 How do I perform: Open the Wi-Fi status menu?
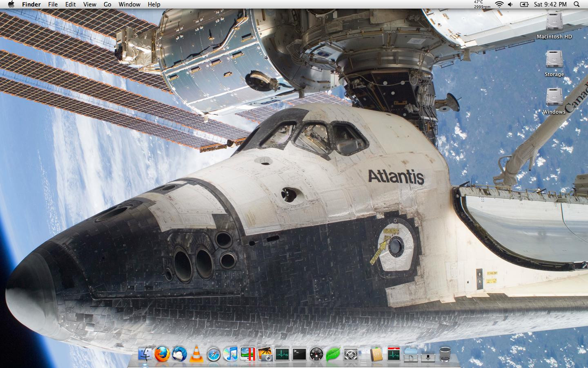(499, 4)
